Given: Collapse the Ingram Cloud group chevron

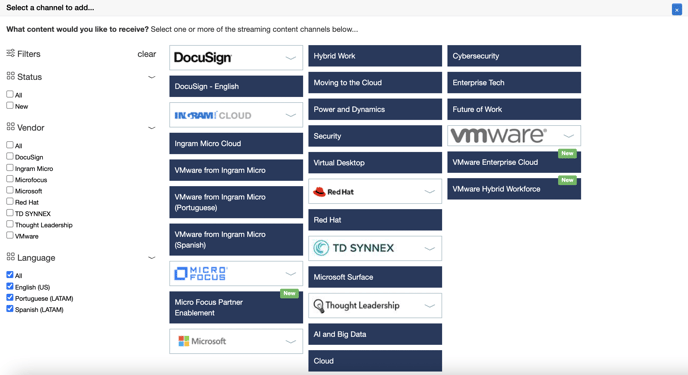Looking at the screenshot, I should point(290,115).
